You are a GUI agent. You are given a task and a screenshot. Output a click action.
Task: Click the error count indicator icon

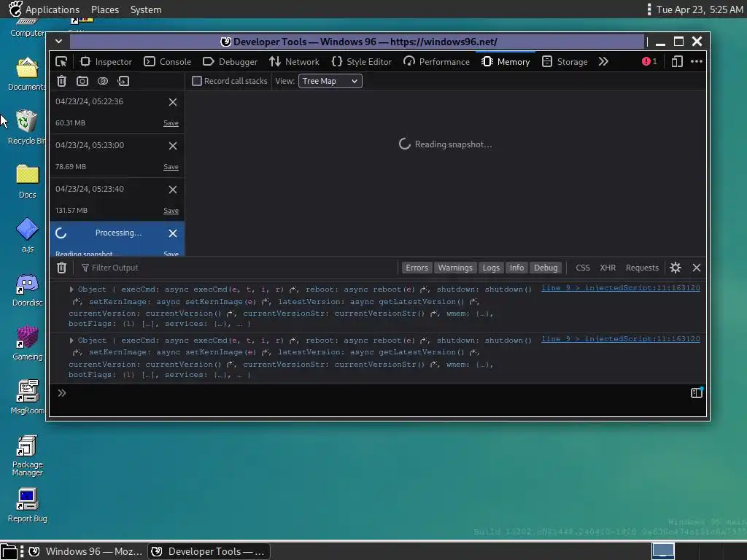(649, 61)
